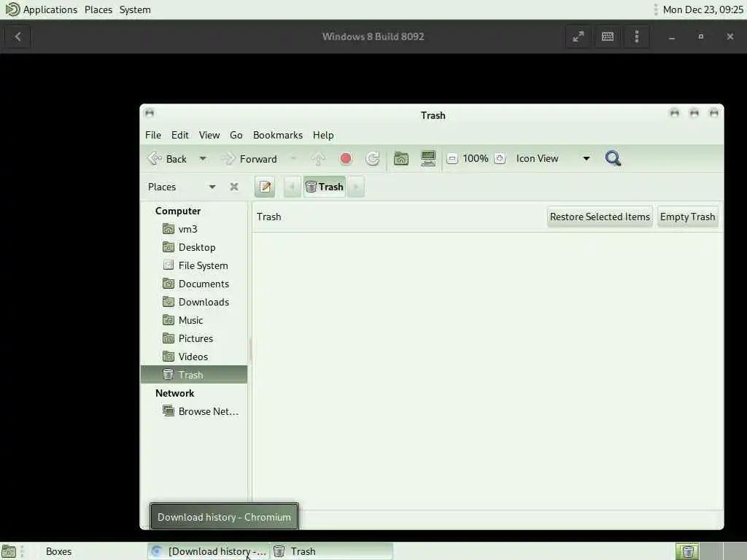Switch to Download history Chromium taskbar item
The width and height of the screenshot is (747, 560).
pos(208,551)
